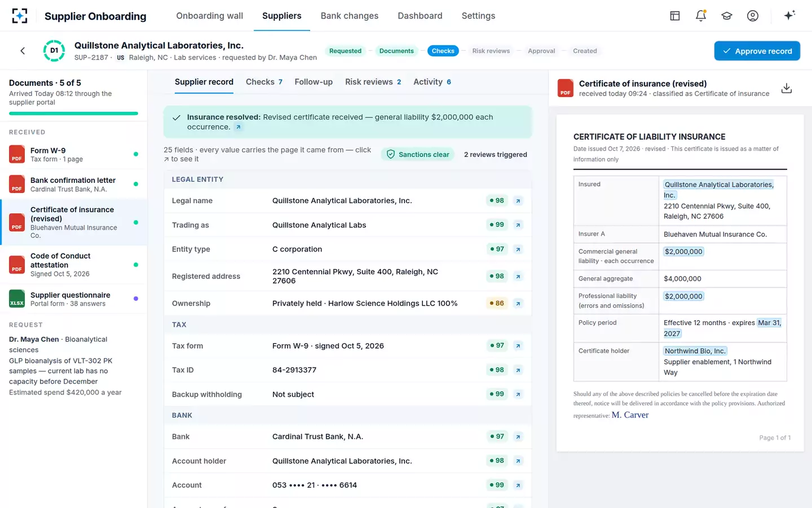Viewport: 812px width, 508px height.
Task: Click the Supplier questionnaire XLSX icon
Action: click(x=17, y=299)
